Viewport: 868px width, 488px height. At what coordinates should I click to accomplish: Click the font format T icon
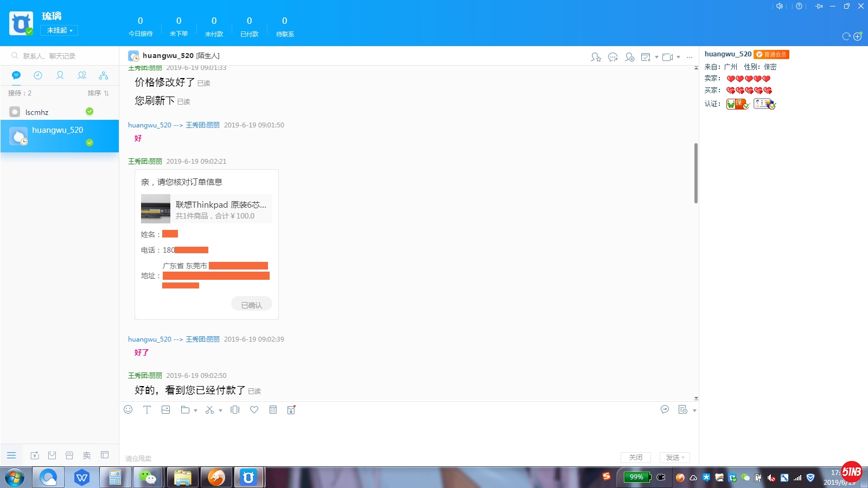tap(147, 410)
